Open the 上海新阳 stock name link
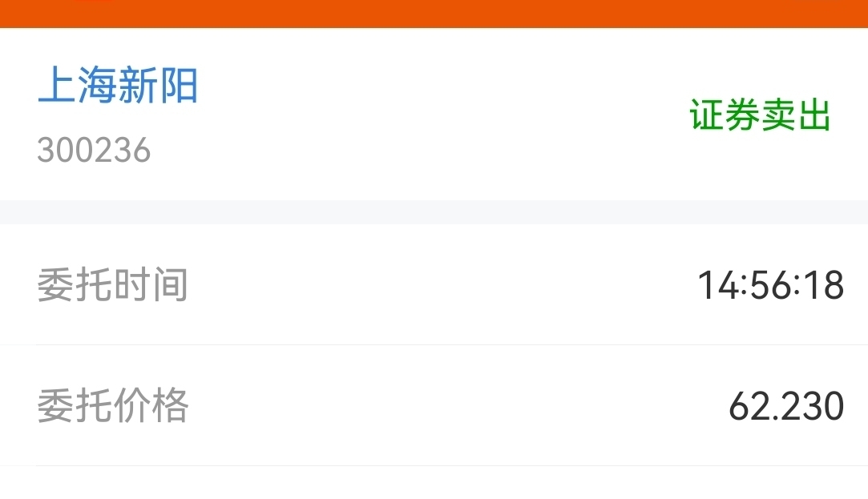868x499 pixels. (x=117, y=85)
